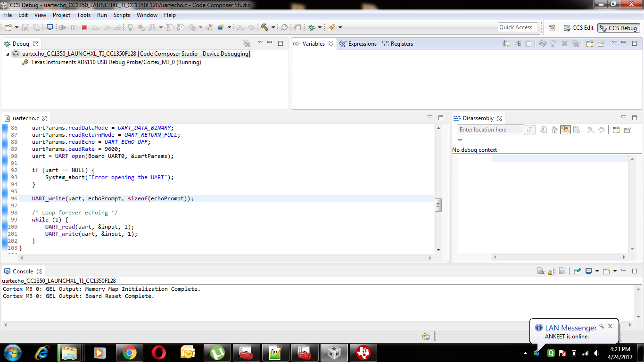Click the refresh icon in Disassembly view

pyautogui.click(x=544, y=130)
